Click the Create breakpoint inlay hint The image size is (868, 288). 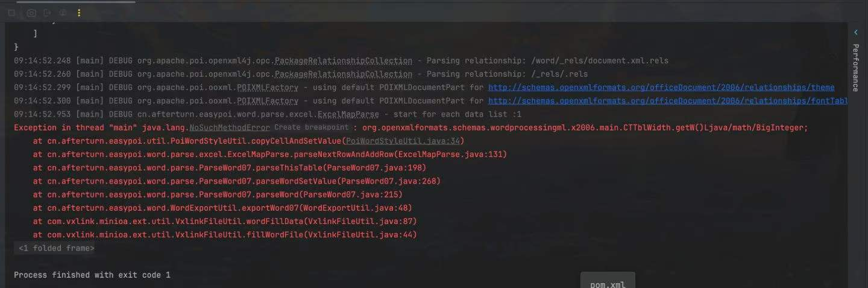pos(311,127)
